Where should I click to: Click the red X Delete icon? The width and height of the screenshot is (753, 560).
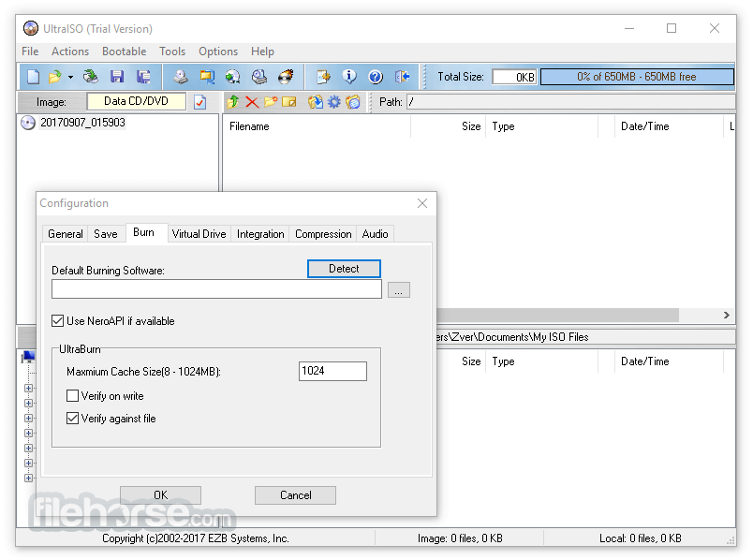tap(252, 102)
